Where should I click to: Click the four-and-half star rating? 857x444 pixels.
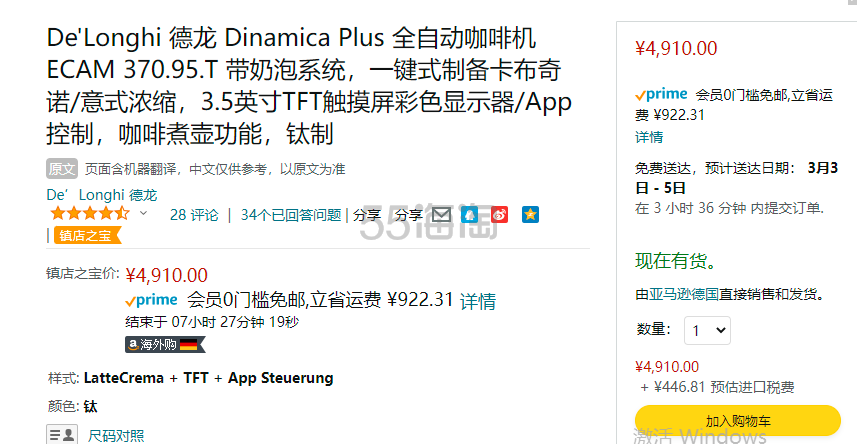coord(90,213)
